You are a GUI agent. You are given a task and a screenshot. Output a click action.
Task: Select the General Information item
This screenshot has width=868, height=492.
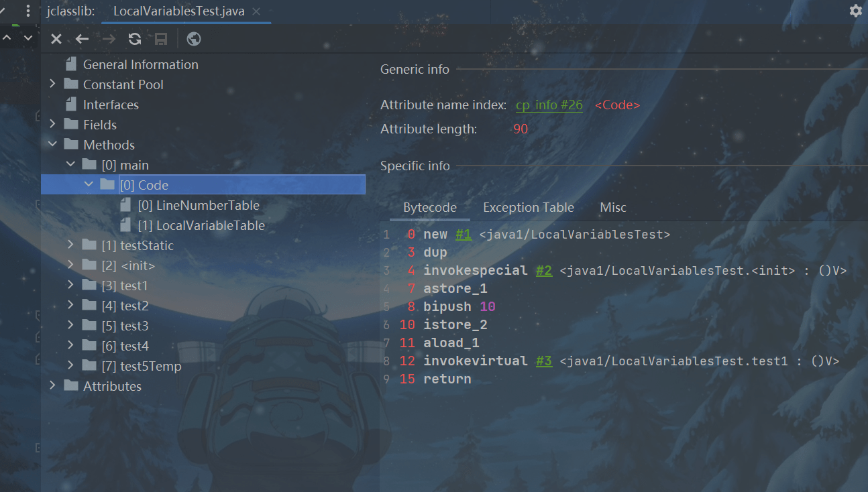point(140,64)
